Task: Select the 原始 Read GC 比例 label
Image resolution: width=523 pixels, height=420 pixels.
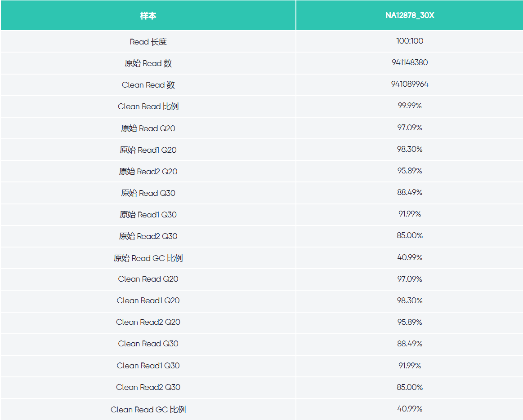Action: click(x=148, y=258)
